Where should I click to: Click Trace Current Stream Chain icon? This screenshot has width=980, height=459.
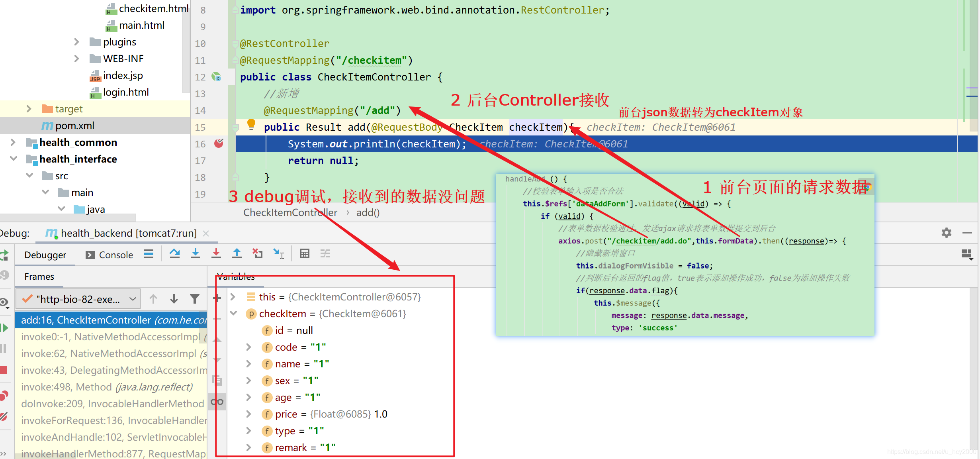325,253
